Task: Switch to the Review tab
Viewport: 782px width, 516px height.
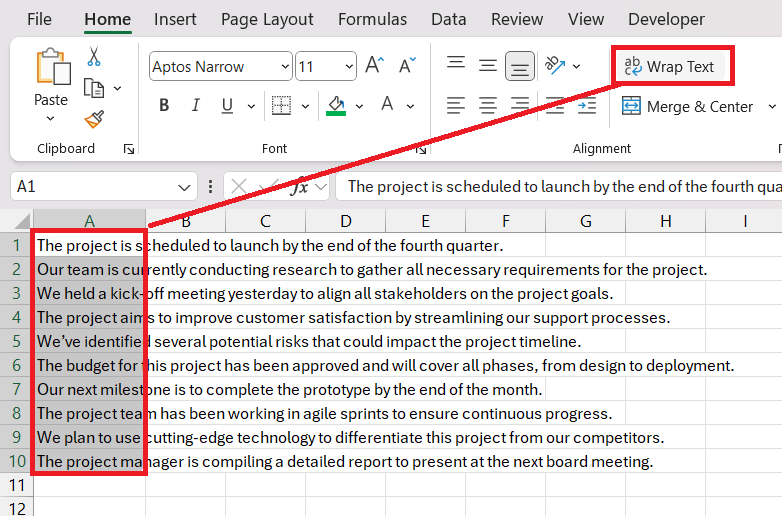Action: pos(517,19)
